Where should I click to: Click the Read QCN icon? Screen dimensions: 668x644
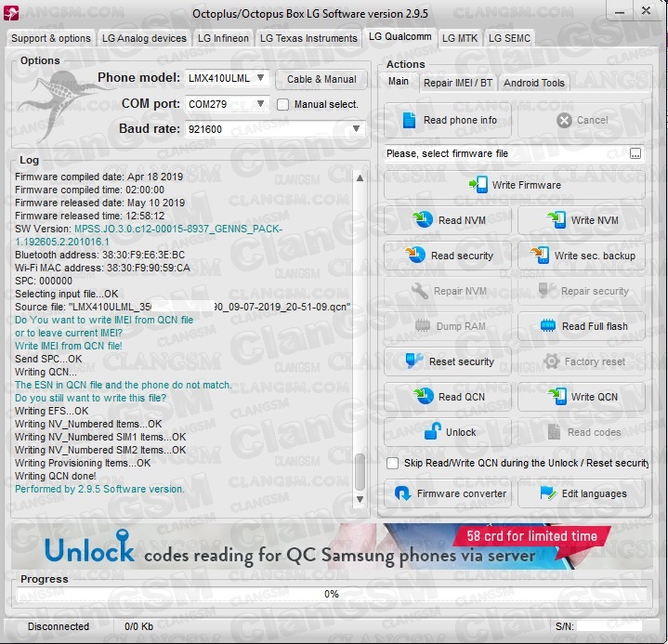[x=423, y=397]
